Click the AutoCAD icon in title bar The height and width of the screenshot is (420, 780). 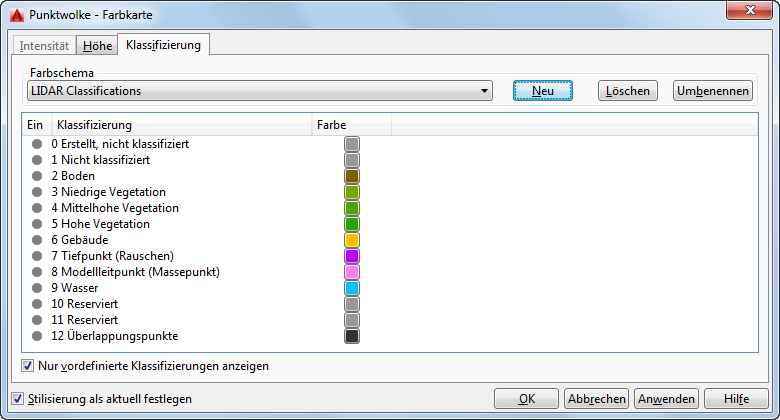coord(17,15)
